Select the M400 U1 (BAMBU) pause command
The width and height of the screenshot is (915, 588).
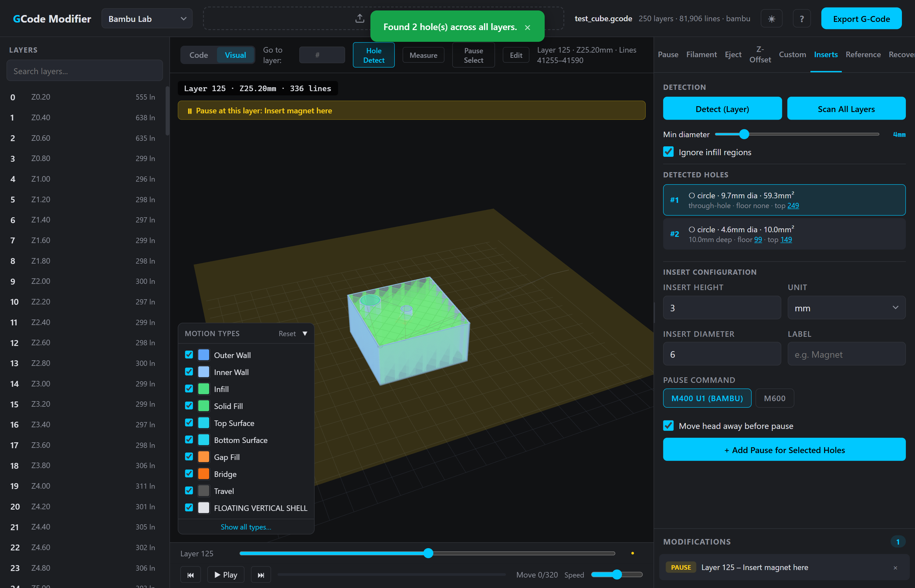click(x=707, y=398)
